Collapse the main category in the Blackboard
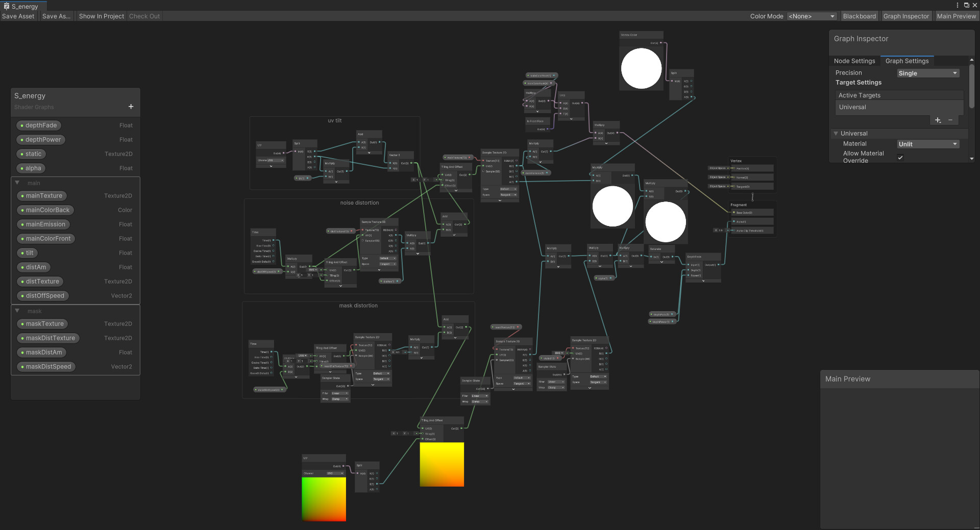Image resolution: width=980 pixels, height=530 pixels. [17, 183]
